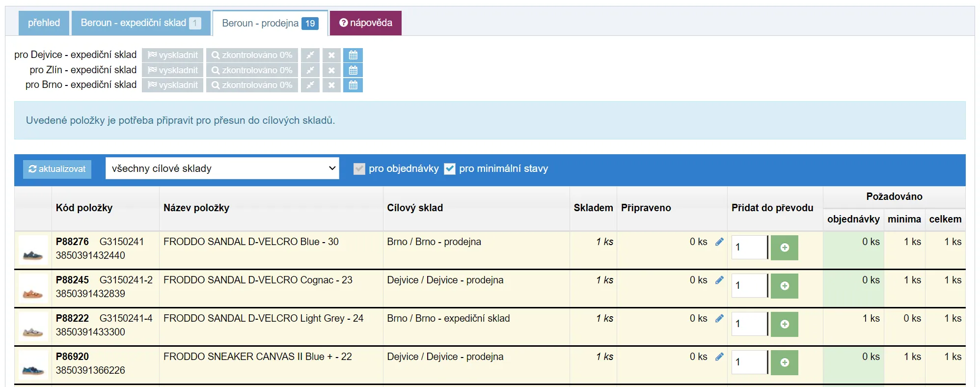980x387 pixels.
Task: Click the blue sandal thumbnail for P88276
Action: pos(33,250)
